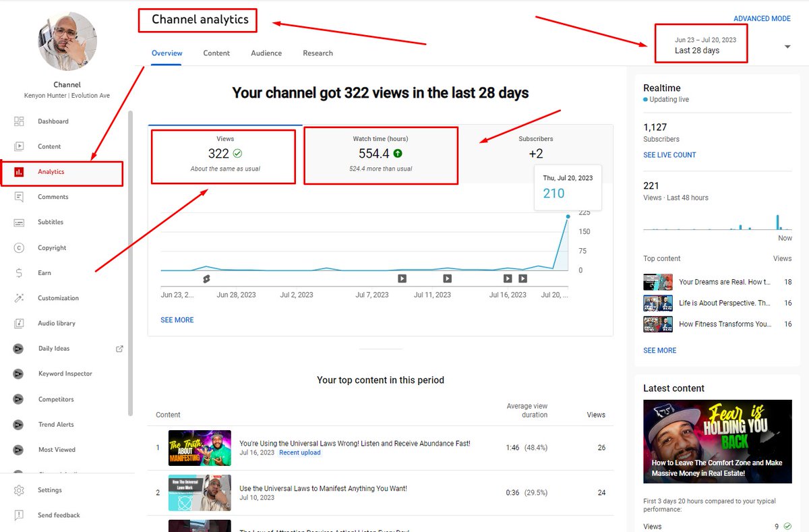The height and width of the screenshot is (532, 809).
Task: Click green check icon beside Latest content views
Action: tap(787, 527)
